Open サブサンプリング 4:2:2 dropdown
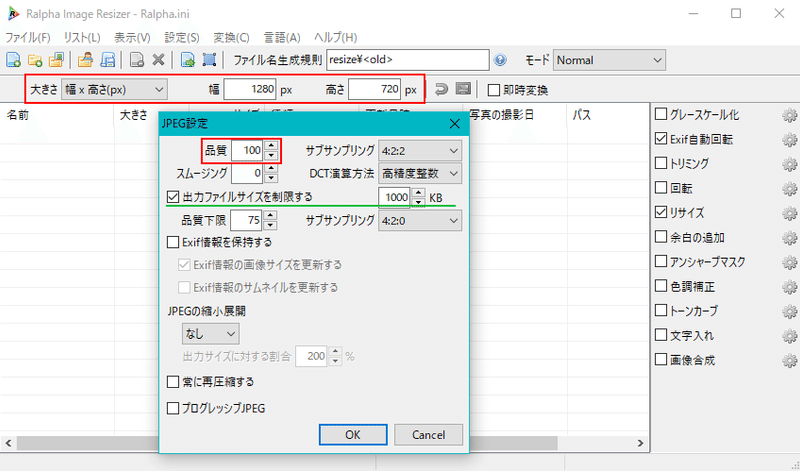Viewport: 800px width, 471px height. point(420,151)
